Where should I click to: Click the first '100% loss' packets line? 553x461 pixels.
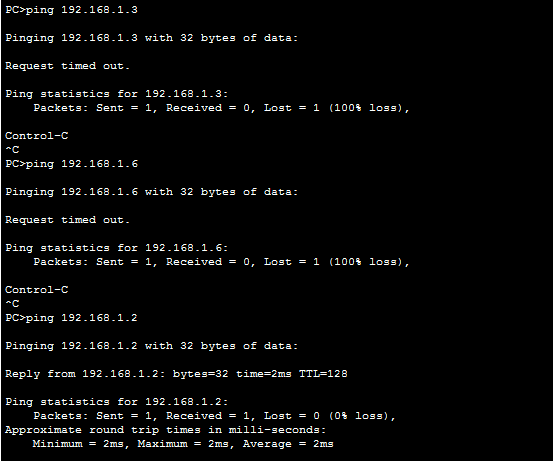coord(221,108)
